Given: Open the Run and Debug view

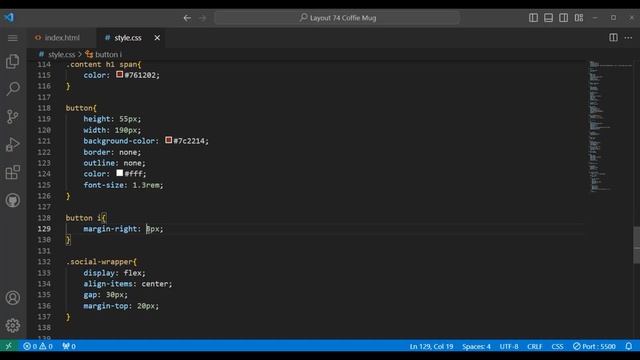Looking at the screenshot, I should coord(13,144).
